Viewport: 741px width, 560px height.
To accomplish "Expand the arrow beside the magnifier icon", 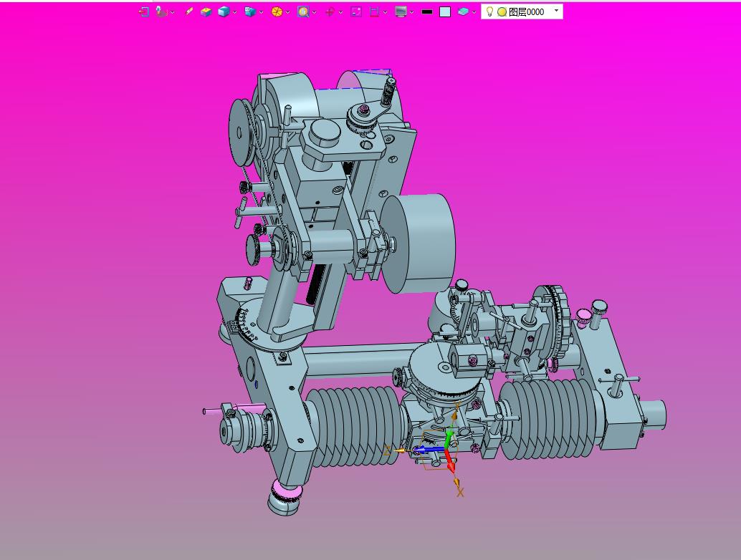I will tap(314, 12).
